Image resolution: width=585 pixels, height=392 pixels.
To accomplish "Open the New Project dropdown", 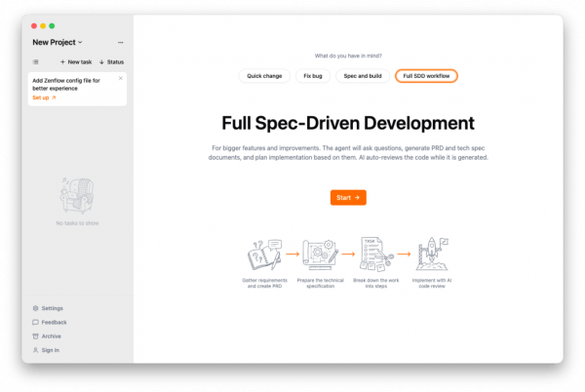I will click(x=58, y=43).
